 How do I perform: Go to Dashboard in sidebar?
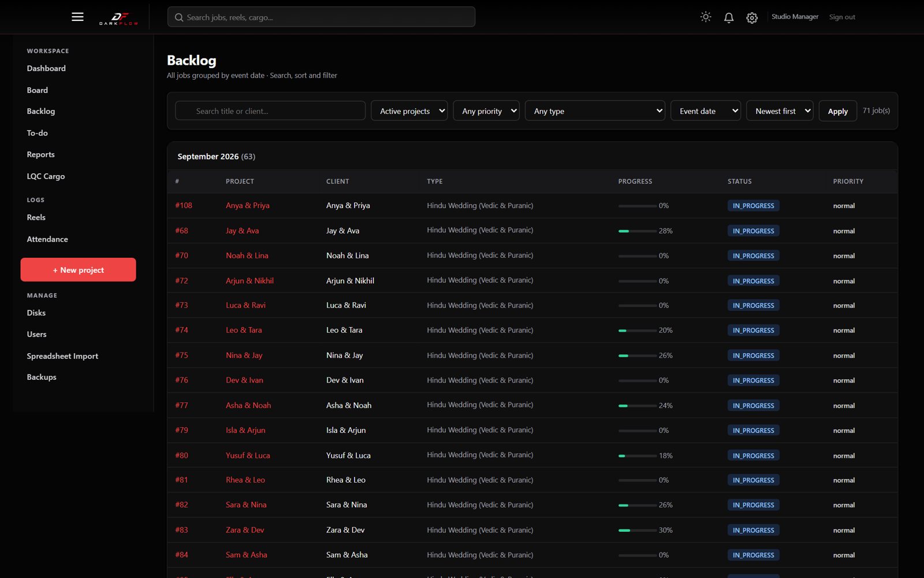(46, 68)
